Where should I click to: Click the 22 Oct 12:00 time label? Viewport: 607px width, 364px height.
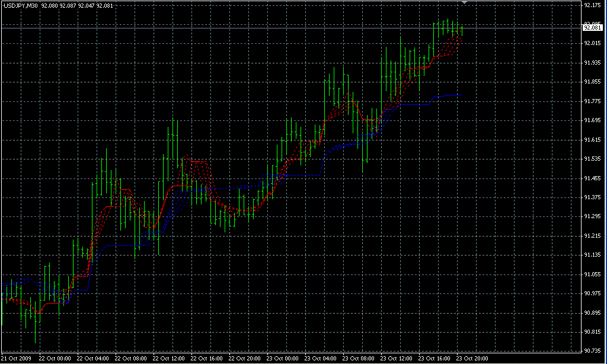click(169, 359)
